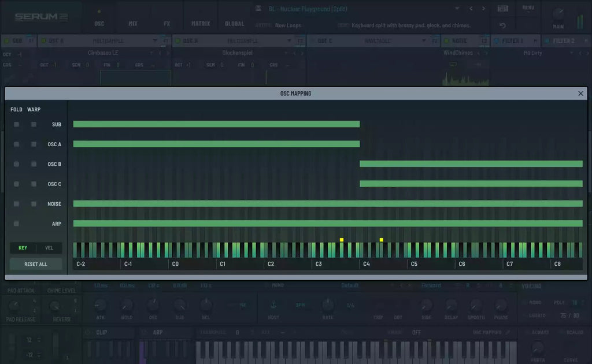
Task: Open the MIX tab
Action: (x=133, y=24)
